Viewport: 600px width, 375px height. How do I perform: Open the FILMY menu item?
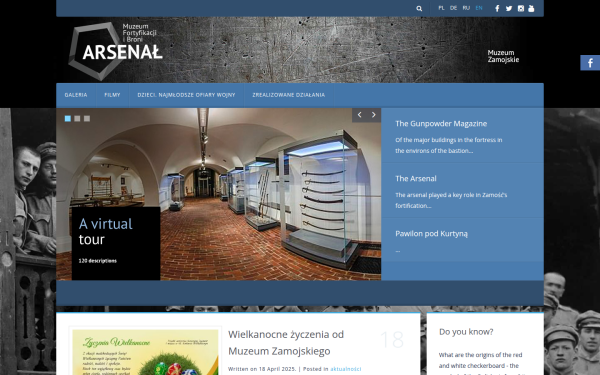[112, 95]
